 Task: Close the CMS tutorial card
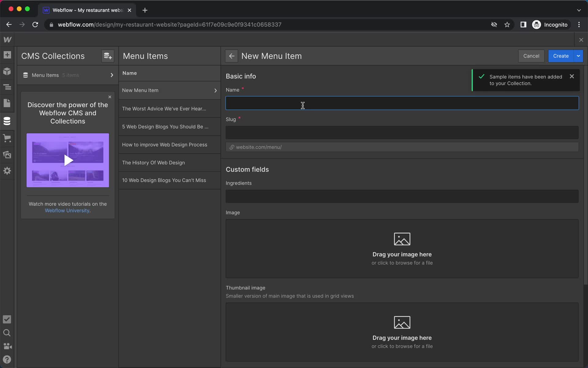pos(110,97)
